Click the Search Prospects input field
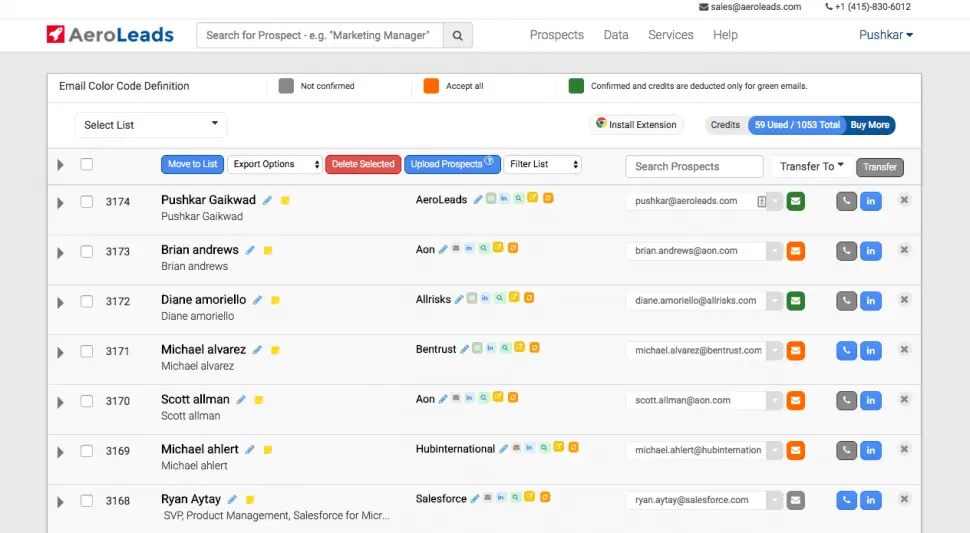The height and width of the screenshot is (533, 970). coord(694,166)
